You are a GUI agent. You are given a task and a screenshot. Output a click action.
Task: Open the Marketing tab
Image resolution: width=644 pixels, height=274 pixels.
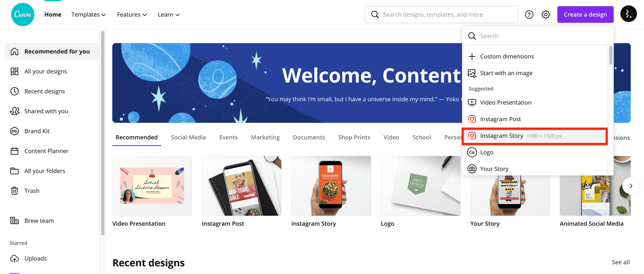(x=265, y=137)
